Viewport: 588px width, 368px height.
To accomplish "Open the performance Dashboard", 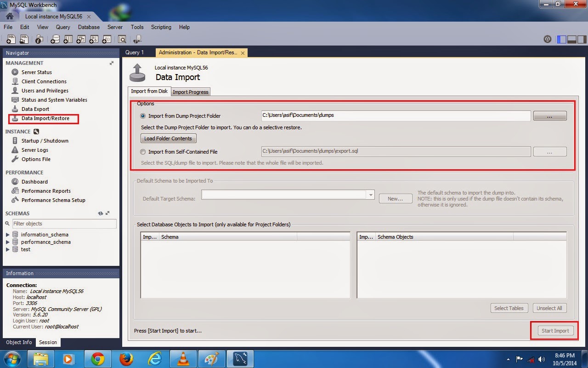I will point(34,182).
